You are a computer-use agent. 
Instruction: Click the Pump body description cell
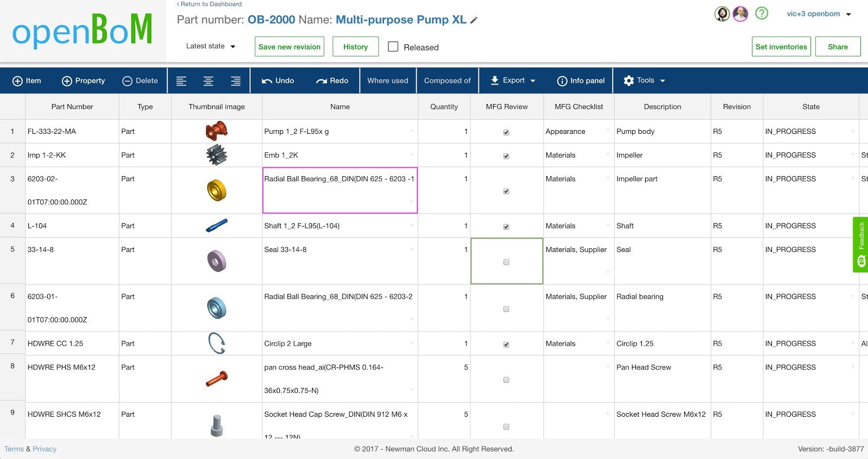662,131
